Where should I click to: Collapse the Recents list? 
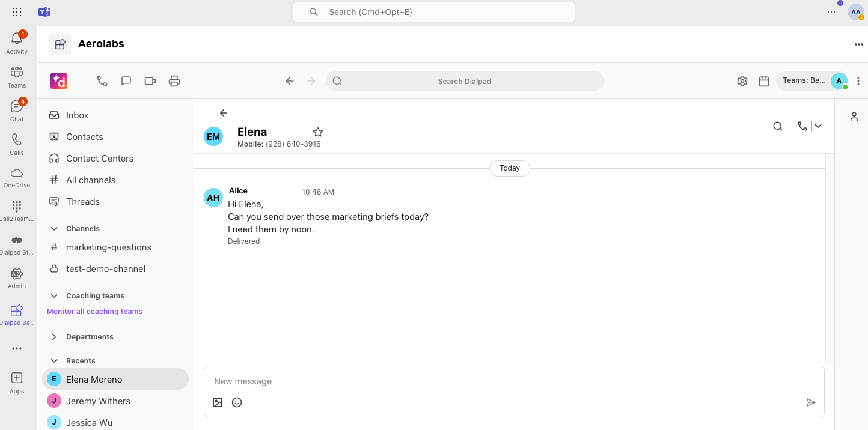(54, 361)
